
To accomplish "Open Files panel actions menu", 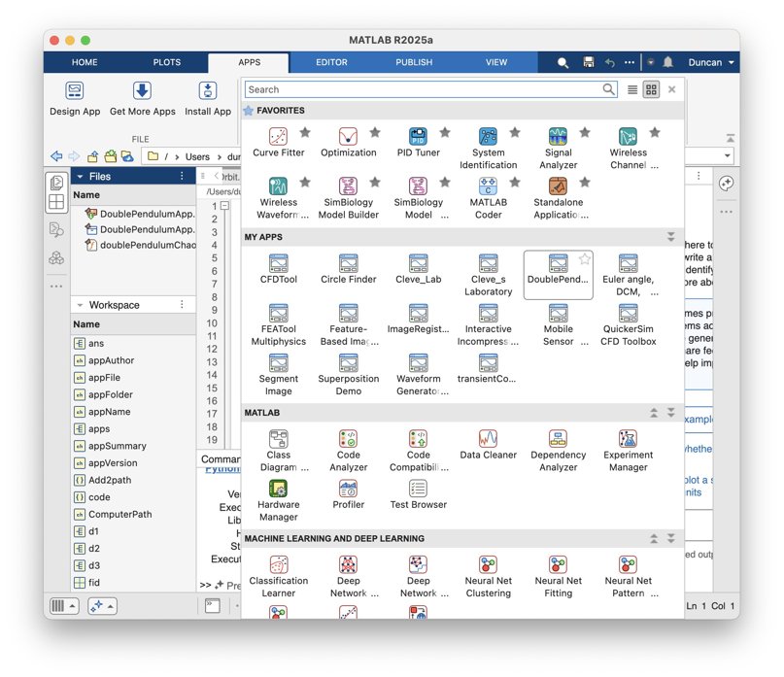I will (182, 176).
